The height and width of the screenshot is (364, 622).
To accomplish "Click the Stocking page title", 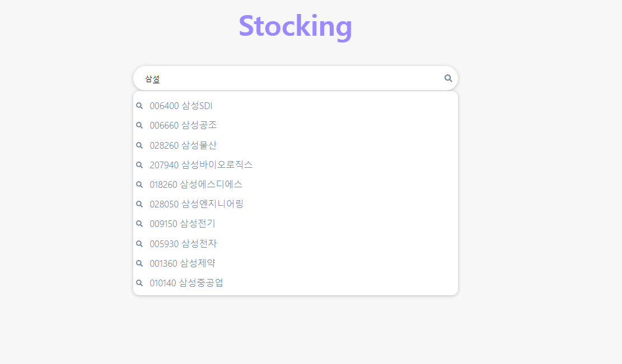I will click(x=296, y=26).
